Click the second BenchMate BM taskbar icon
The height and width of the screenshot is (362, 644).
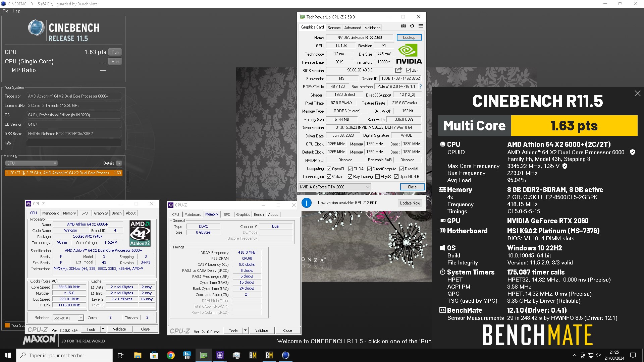click(269, 355)
